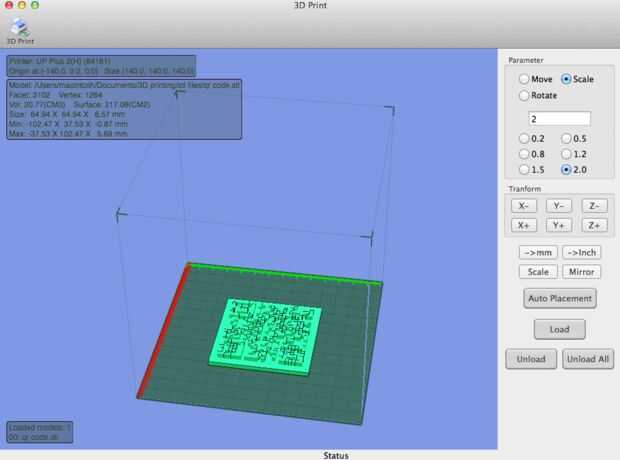This screenshot has width=620, height=460.
Task: Select the Scale radio button
Action: tap(566, 79)
